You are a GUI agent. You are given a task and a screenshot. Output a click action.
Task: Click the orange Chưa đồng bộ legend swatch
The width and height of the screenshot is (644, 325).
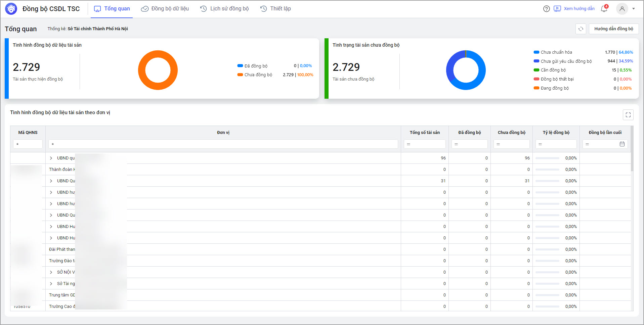(240, 75)
